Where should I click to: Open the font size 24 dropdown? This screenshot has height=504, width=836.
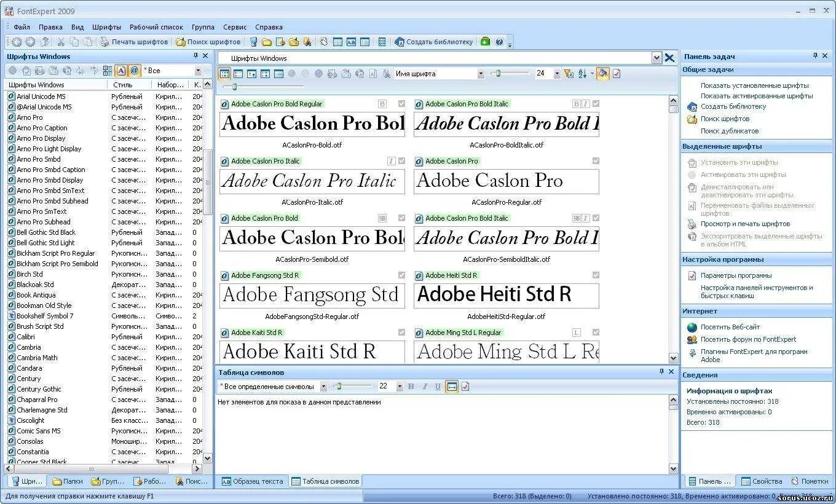(557, 74)
